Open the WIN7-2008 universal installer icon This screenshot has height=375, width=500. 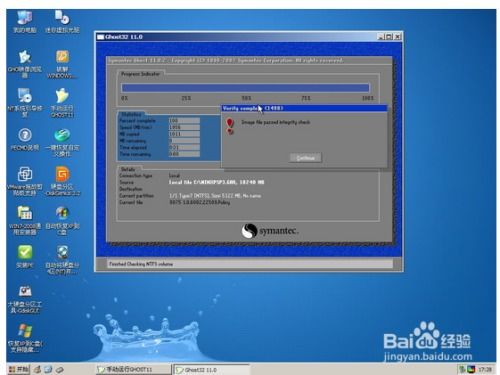click(x=25, y=220)
